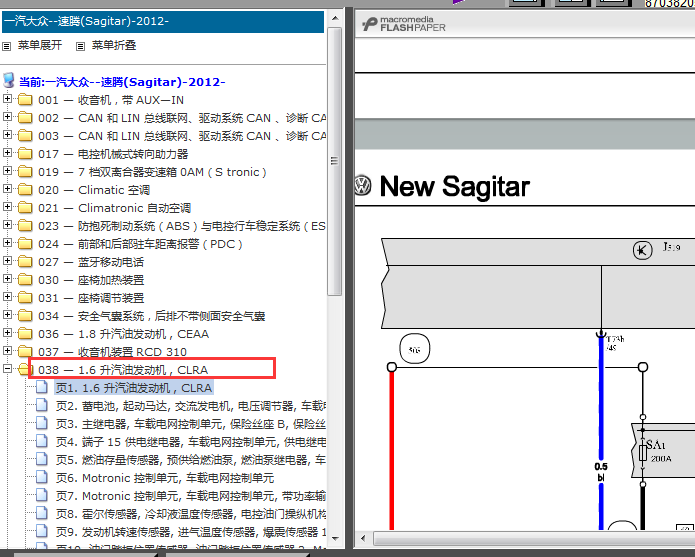This screenshot has height=557, width=695.
Task: Select 页1. 1.6 升汽油发动机, CLRA page
Action: pos(134,388)
